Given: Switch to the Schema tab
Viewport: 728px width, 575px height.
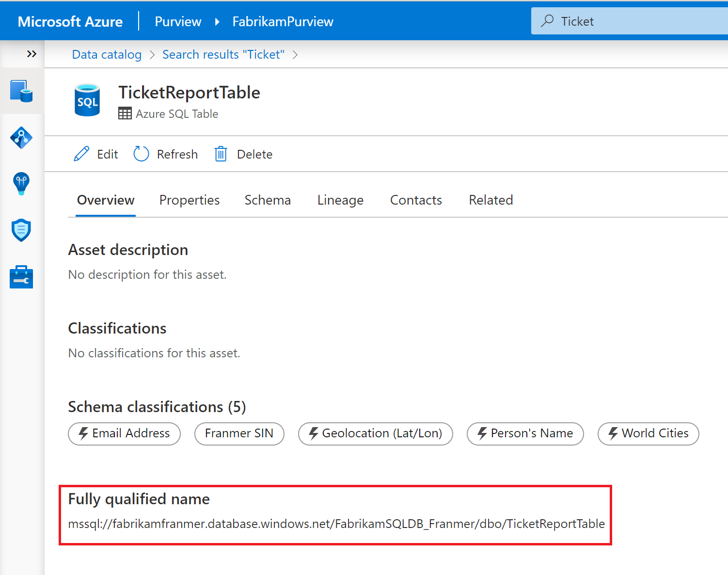Looking at the screenshot, I should [x=268, y=200].
